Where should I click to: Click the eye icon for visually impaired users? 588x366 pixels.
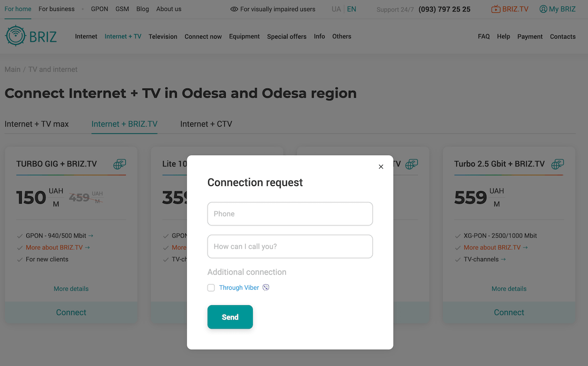coord(234,9)
